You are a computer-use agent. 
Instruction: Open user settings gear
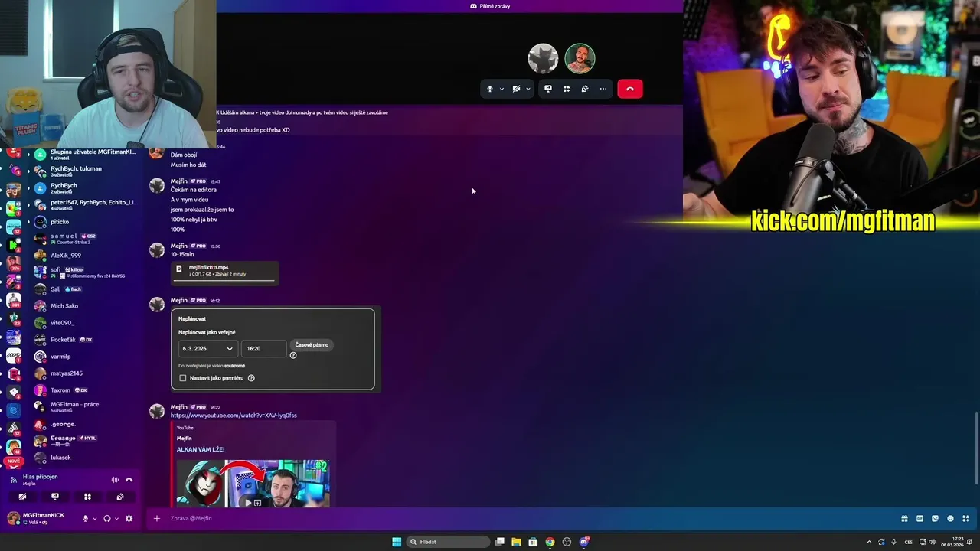[129, 518]
